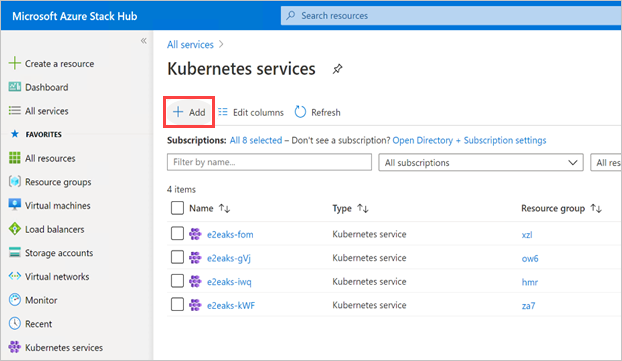
Task: Check the box for e2eaks-fom
Action: [x=177, y=234]
